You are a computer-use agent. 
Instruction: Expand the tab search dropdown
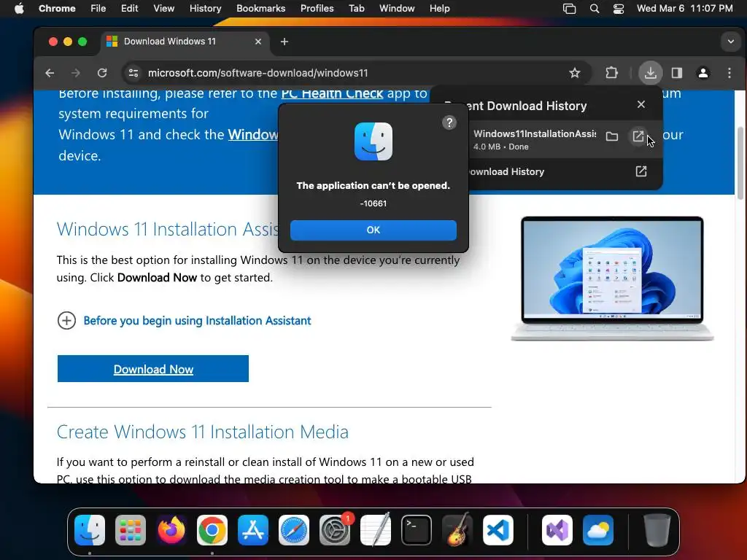click(730, 42)
